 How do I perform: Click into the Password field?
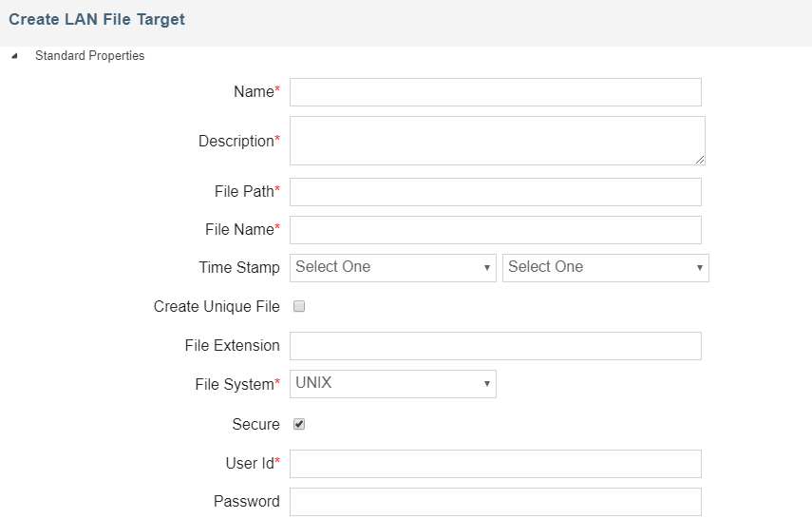(495, 502)
